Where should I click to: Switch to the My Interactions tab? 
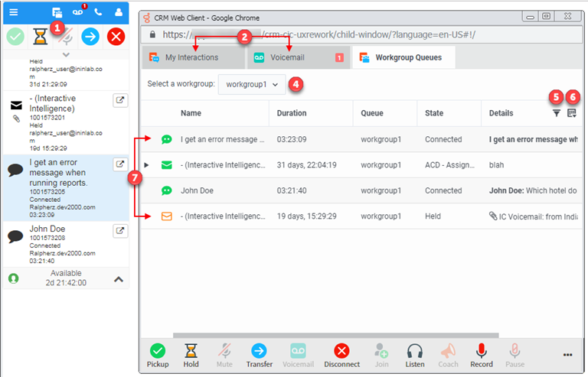pyautogui.click(x=191, y=57)
